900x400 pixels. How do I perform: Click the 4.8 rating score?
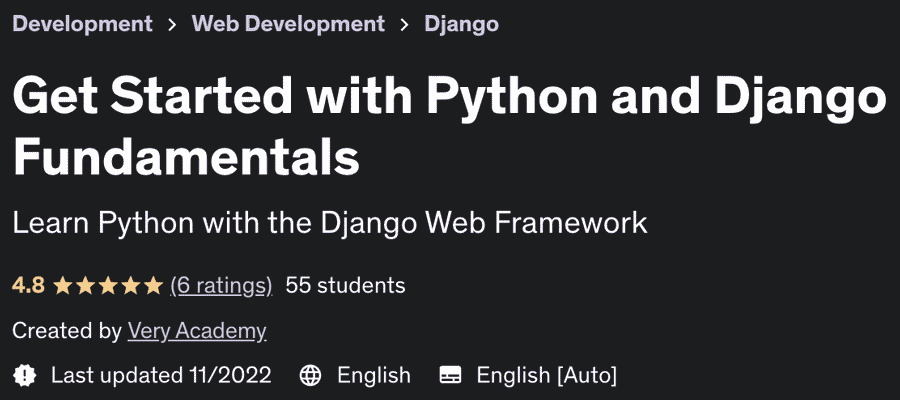[x=28, y=285]
